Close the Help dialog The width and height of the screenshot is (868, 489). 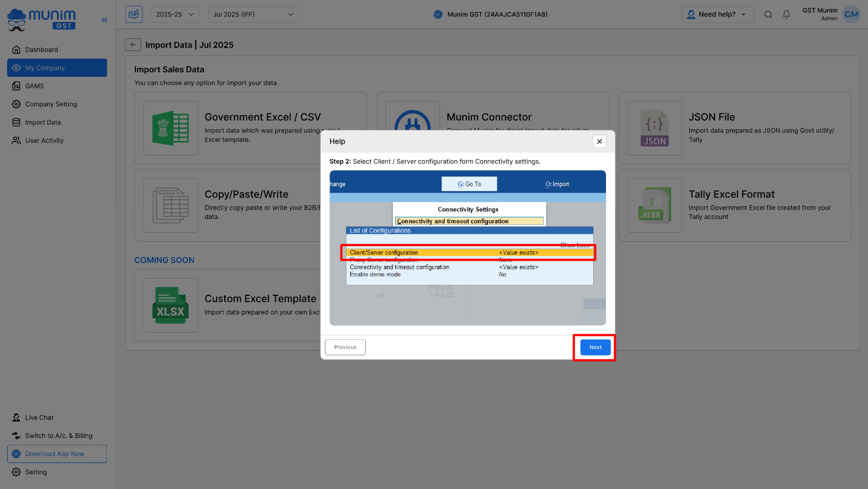(x=599, y=142)
